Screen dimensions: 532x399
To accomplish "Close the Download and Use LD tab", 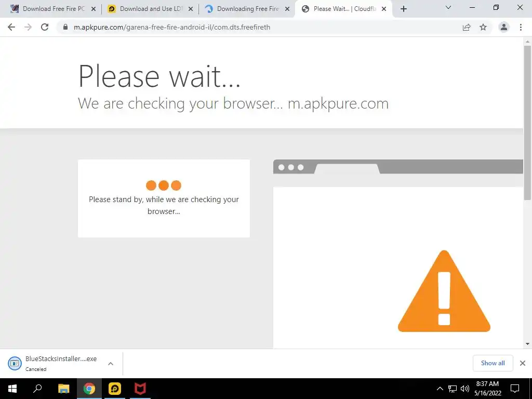I will (x=191, y=9).
